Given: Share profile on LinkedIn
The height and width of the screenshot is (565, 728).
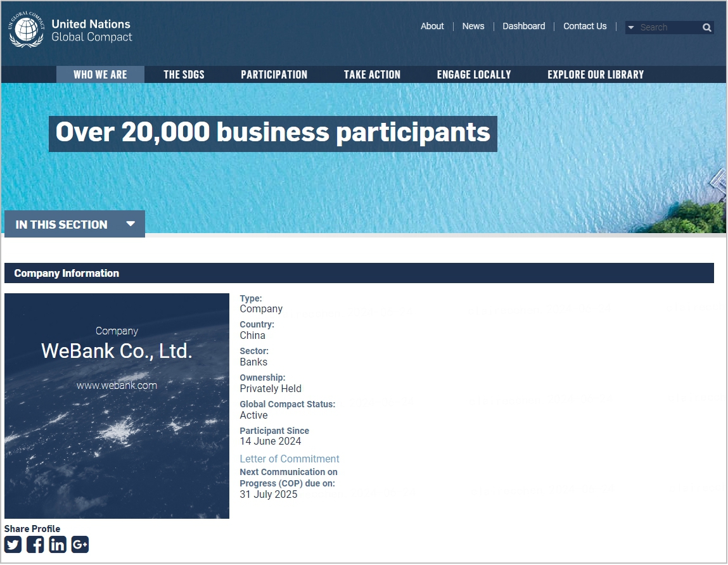Looking at the screenshot, I should [x=58, y=544].
